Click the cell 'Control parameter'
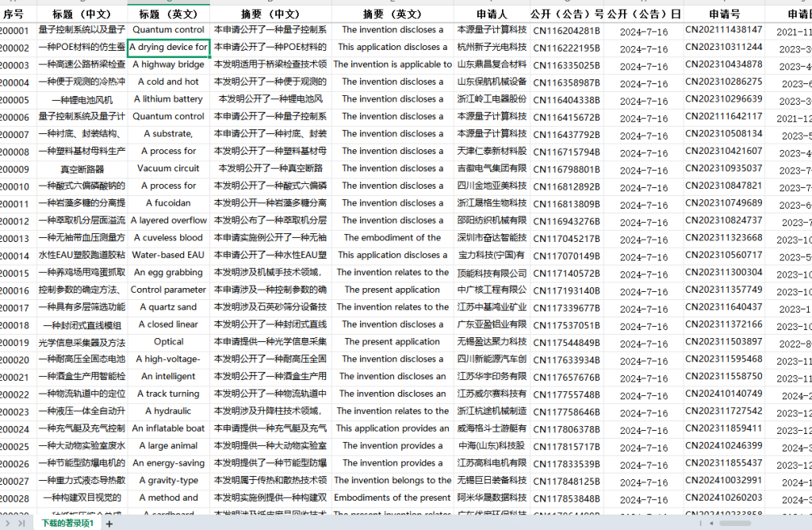 tap(168, 290)
